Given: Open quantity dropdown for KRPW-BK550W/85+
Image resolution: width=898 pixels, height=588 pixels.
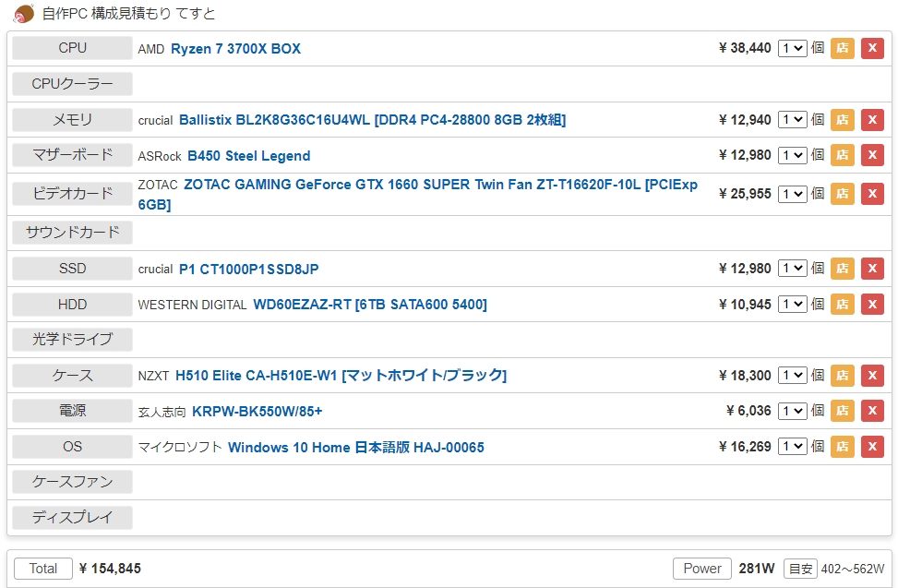Looking at the screenshot, I should (x=792, y=411).
